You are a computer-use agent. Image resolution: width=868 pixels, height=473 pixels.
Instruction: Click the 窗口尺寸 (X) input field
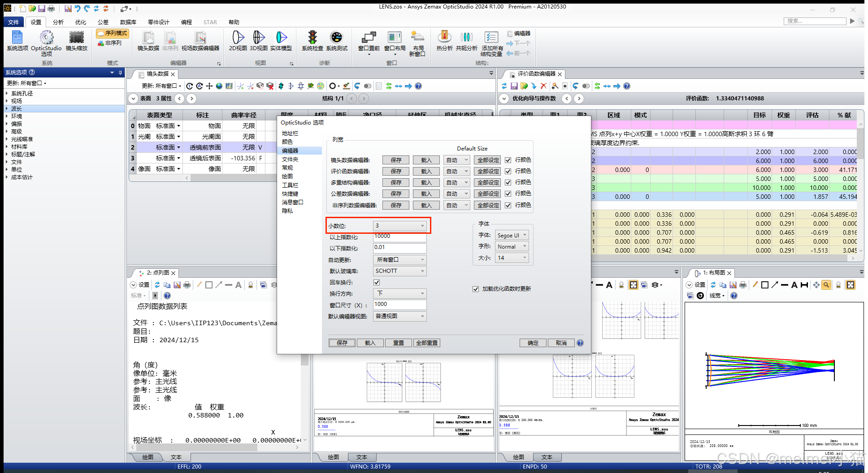pos(399,305)
